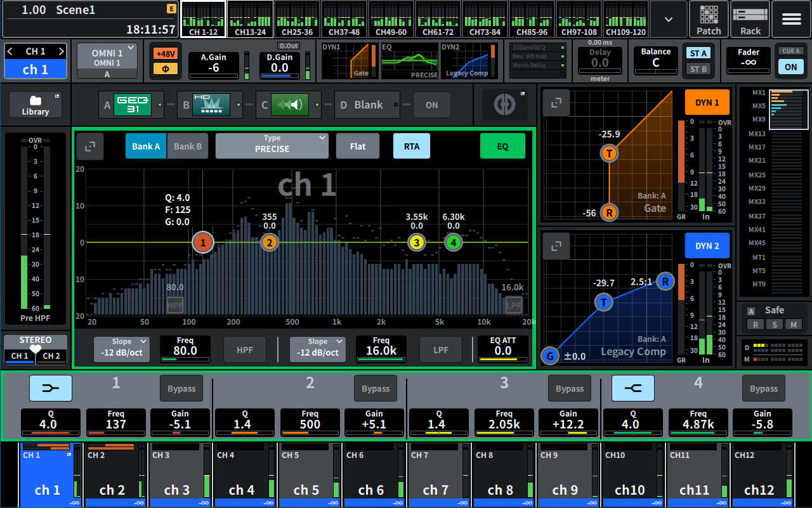Click the band 4 high shelf icon

point(632,388)
